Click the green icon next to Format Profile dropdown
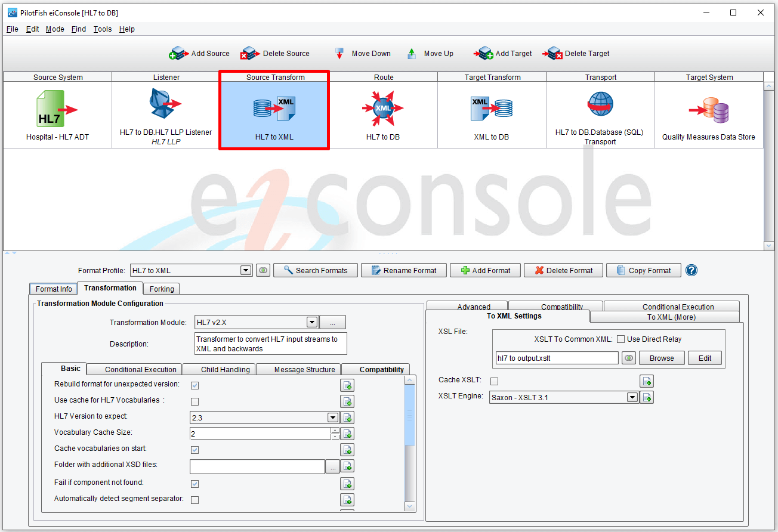Screen dimensions: 778x532 [263, 270]
